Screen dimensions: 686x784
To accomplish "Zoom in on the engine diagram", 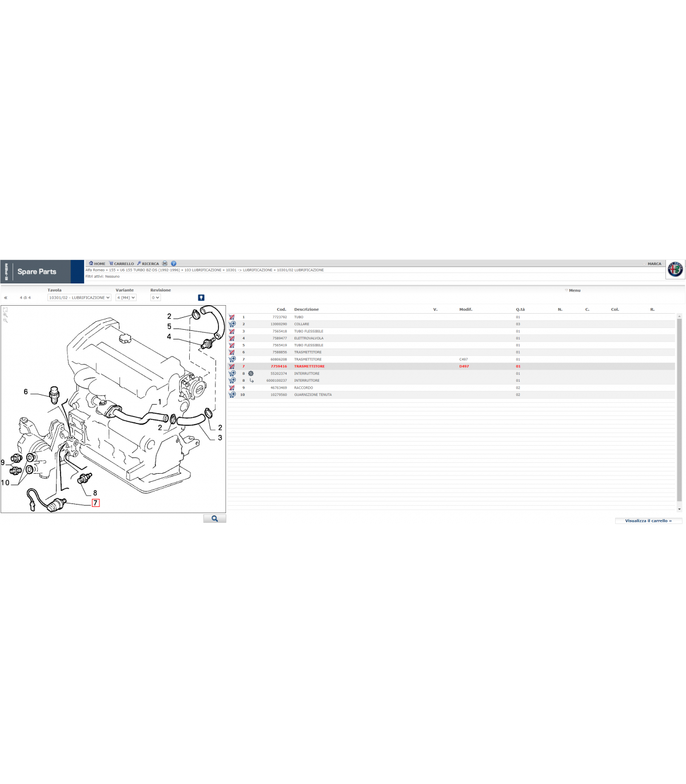I will (5, 315).
